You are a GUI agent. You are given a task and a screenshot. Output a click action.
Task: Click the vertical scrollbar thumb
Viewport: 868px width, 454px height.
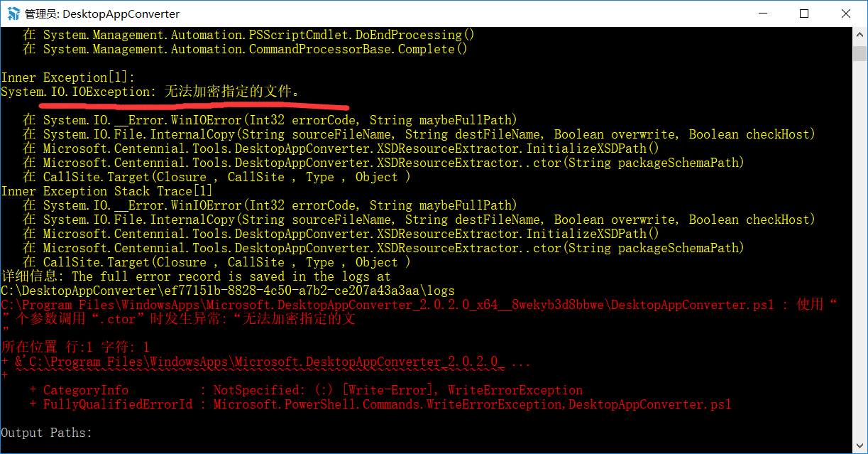(860, 53)
